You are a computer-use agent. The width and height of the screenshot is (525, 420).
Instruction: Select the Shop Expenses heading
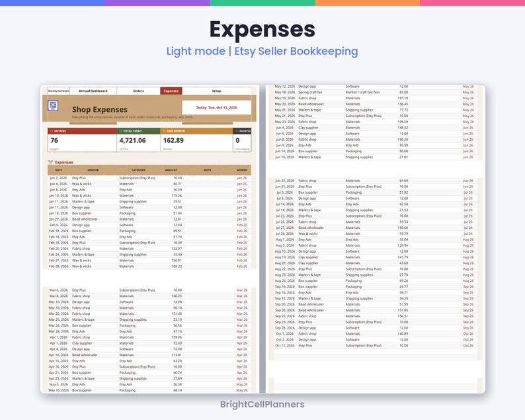[x=100, y=110]
